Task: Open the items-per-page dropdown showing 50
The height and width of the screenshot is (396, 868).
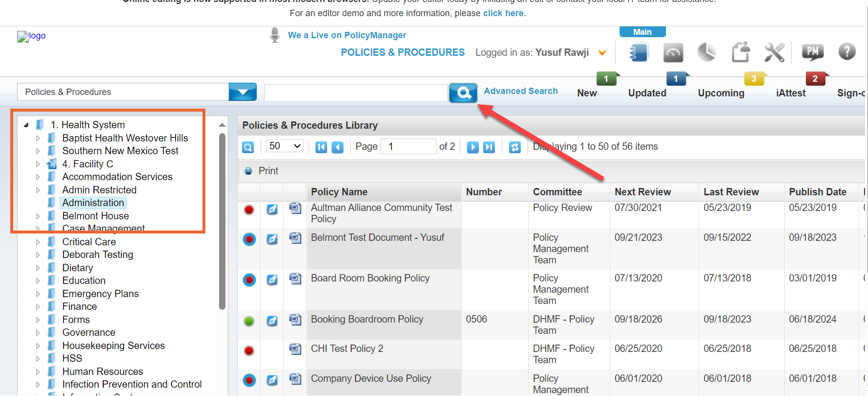Action: pos(285,146)
